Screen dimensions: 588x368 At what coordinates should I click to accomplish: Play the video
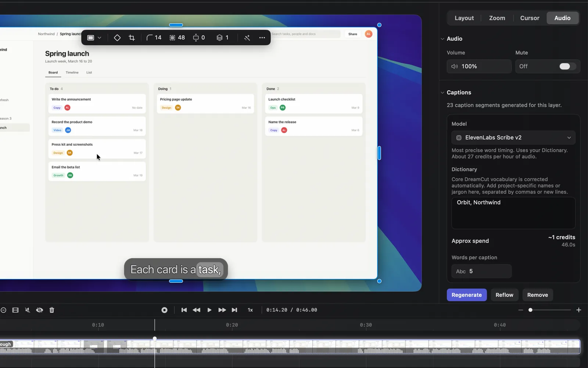[x=209, y=310]
